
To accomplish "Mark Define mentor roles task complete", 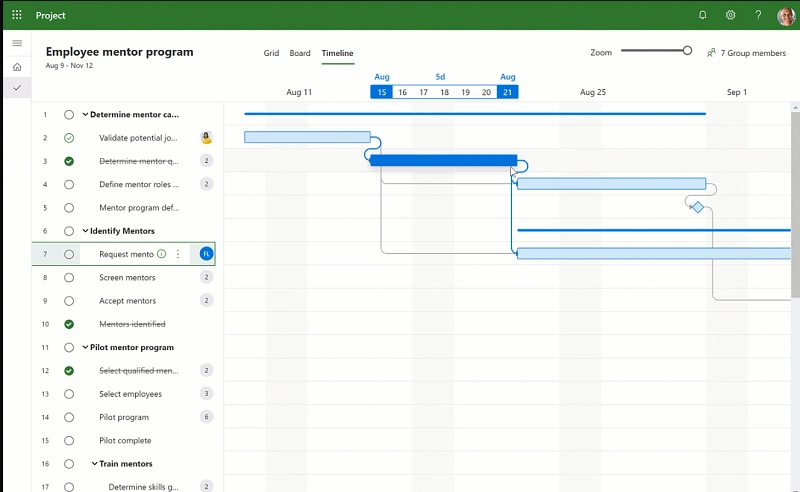I will [x=69, y=184].
